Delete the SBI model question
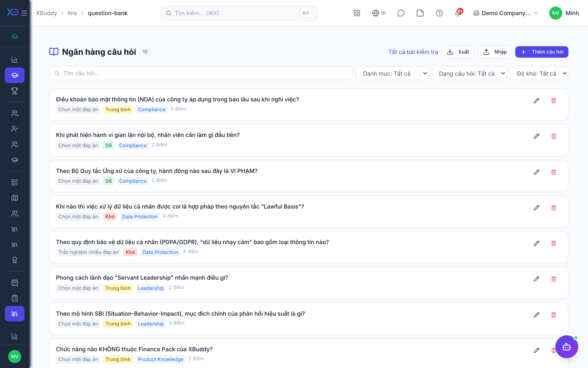The image size is (588, 368). click(x=553, y=315)
